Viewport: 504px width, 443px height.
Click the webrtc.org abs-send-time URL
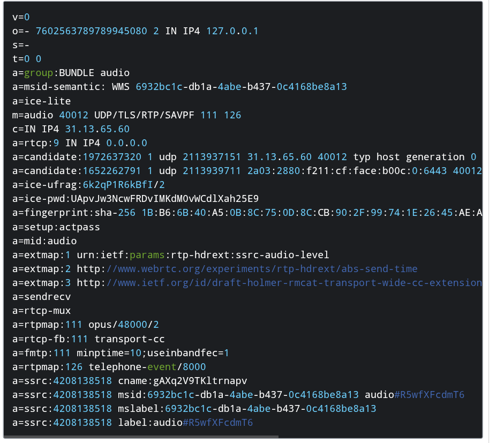click(261, 269)
